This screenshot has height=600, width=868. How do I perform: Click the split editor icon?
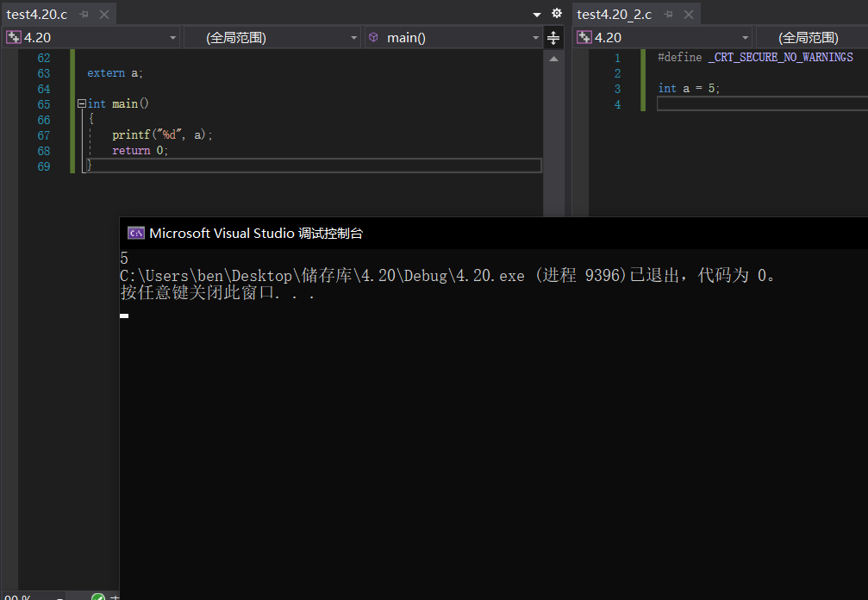coord(553,38)
